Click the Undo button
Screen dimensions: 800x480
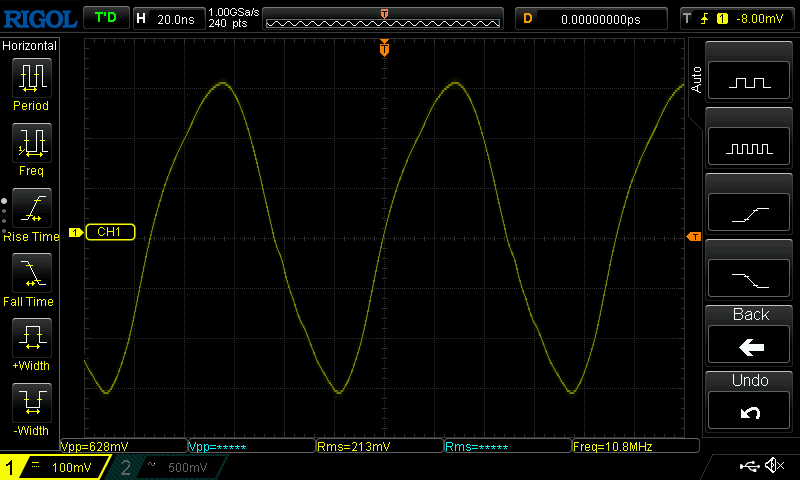(x=749, y=411)
